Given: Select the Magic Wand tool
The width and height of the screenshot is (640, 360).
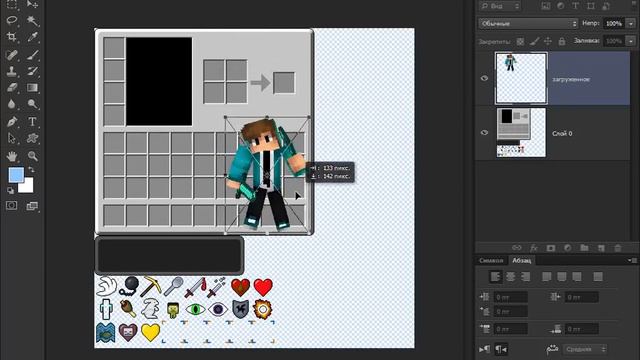Looking at the screenshot, I should (32, 20).
